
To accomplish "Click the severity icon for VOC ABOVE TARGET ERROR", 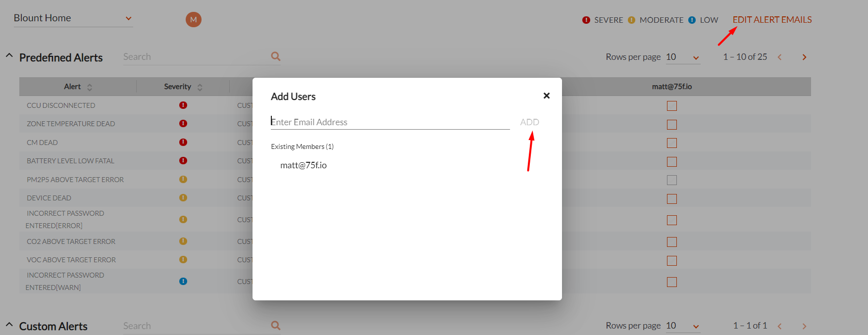I will tap(183, 259).
